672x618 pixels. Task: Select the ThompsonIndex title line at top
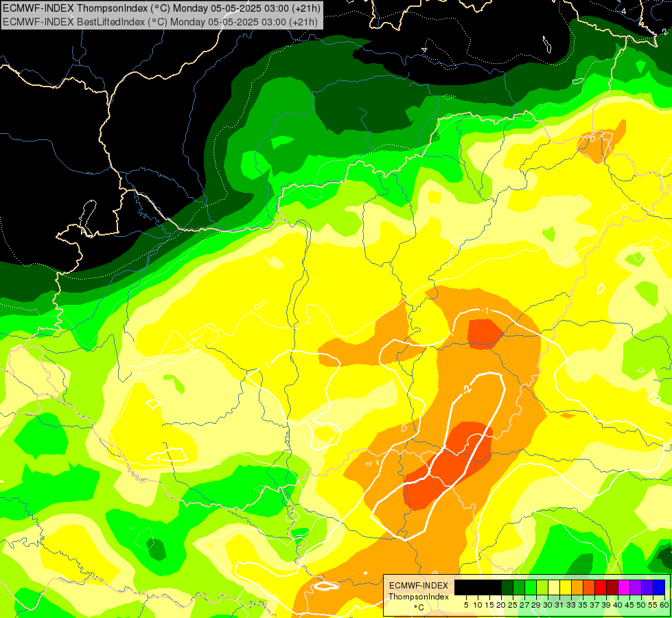161,8
